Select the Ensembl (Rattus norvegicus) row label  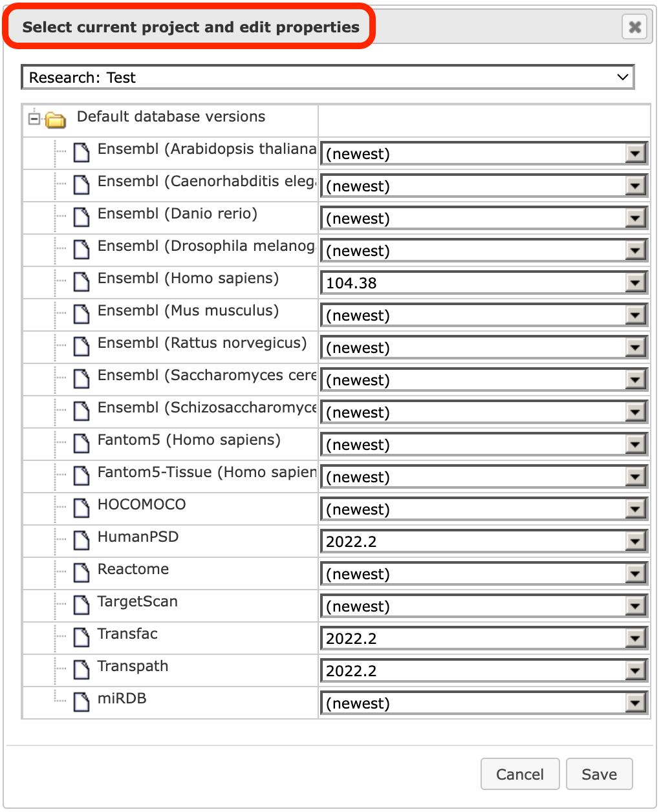(202, 343)
